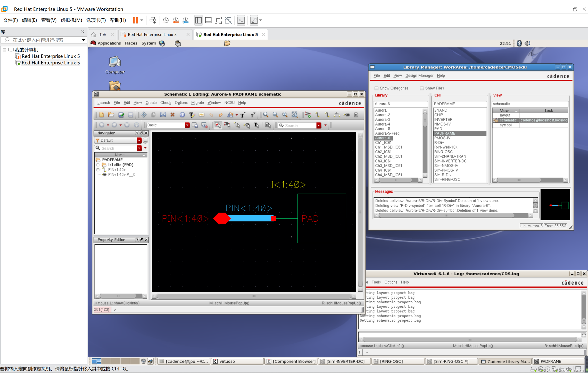Click the schematic preview thumbnail
The height and width of the screenshot is (375, 588).
(x=555, y=205)
